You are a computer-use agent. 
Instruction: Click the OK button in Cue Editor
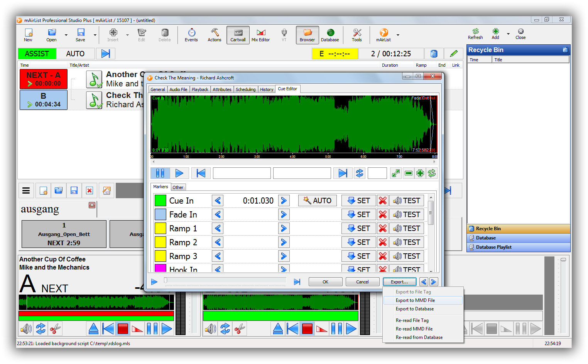click(325, 282)
